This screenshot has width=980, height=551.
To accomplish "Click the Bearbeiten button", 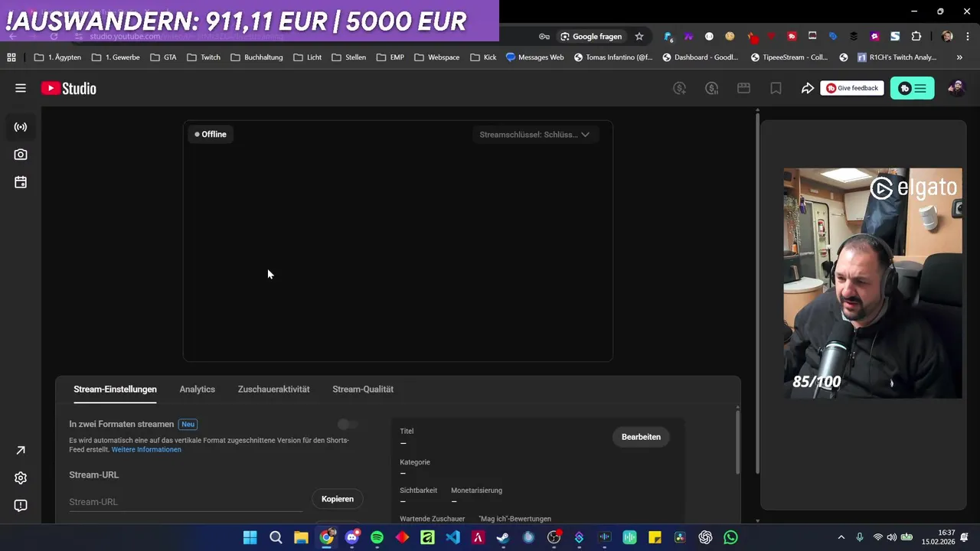I will click(641, 437).
